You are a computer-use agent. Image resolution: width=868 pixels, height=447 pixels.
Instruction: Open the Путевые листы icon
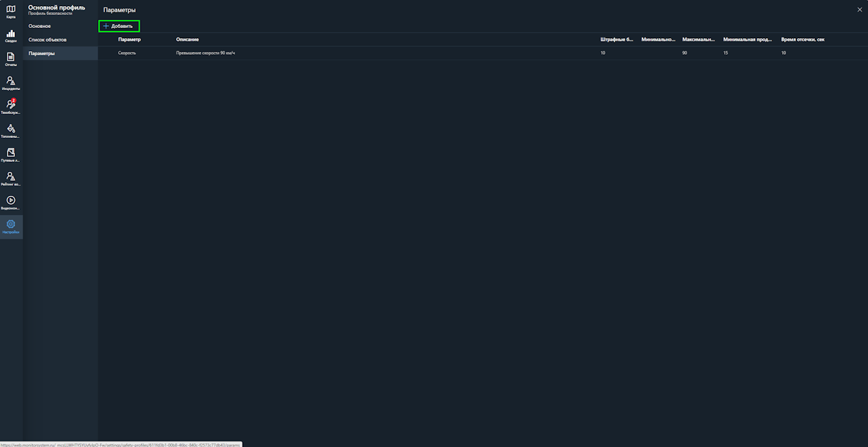click(11, 154)
